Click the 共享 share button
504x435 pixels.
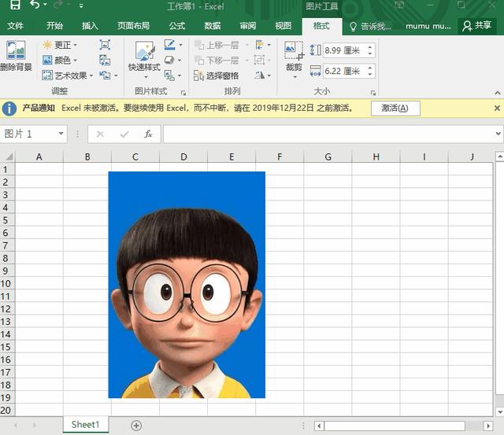point(477,26)
